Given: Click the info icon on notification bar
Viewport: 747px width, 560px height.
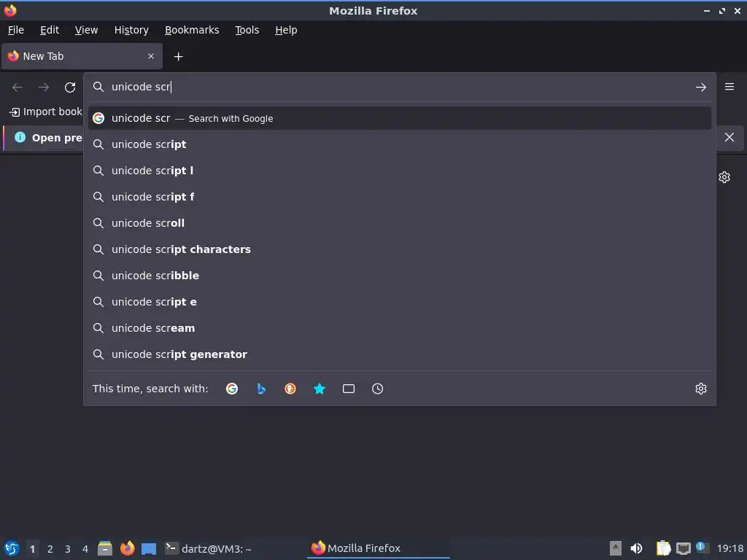Looking at the screenshot, I should (20, 137).
